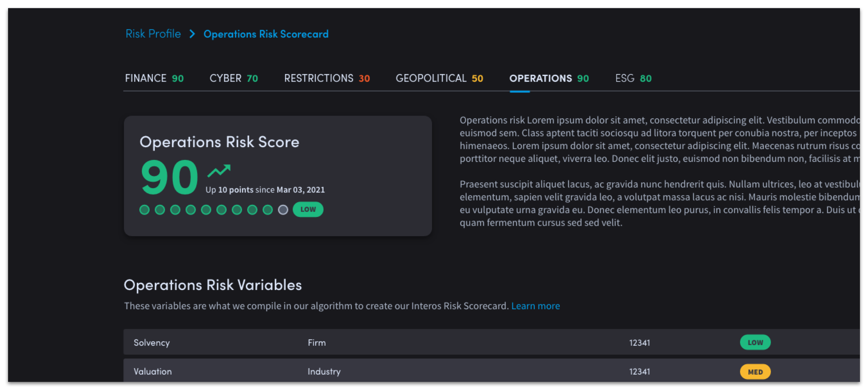Image resolution: width=868 pixels, height=390 pixels.
Task: Open the Cyber 70 tab
Action: 234,78
